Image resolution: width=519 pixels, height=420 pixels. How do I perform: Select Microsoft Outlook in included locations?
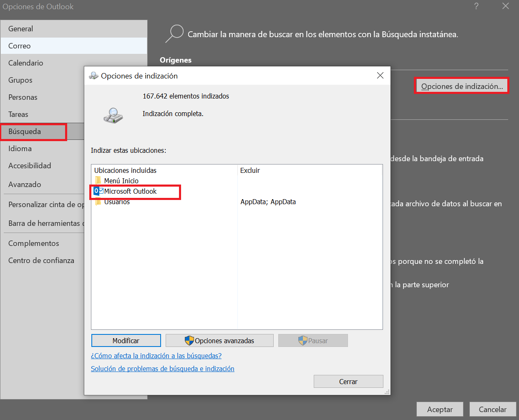[x=130, y=191]
